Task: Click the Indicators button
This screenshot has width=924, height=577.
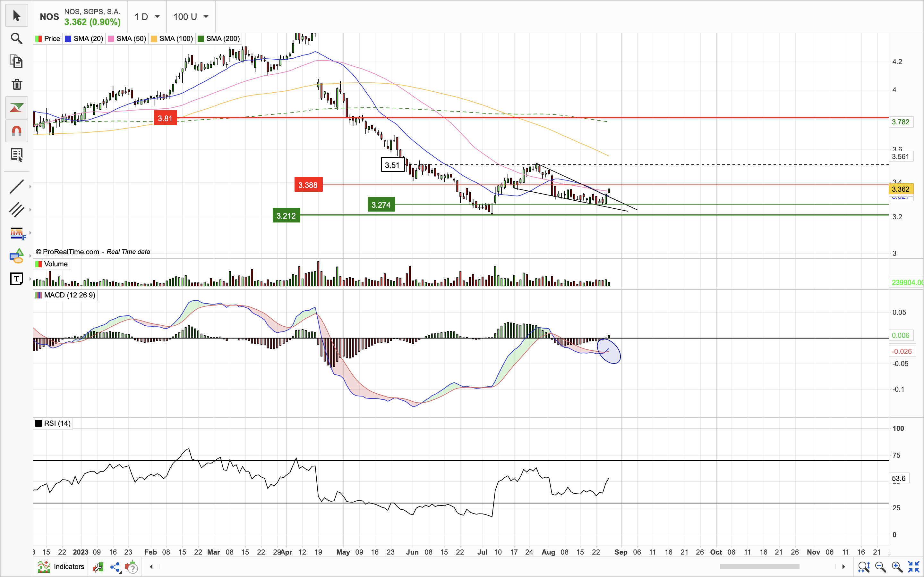Action: pyautogui.click(x=61, y=567)
